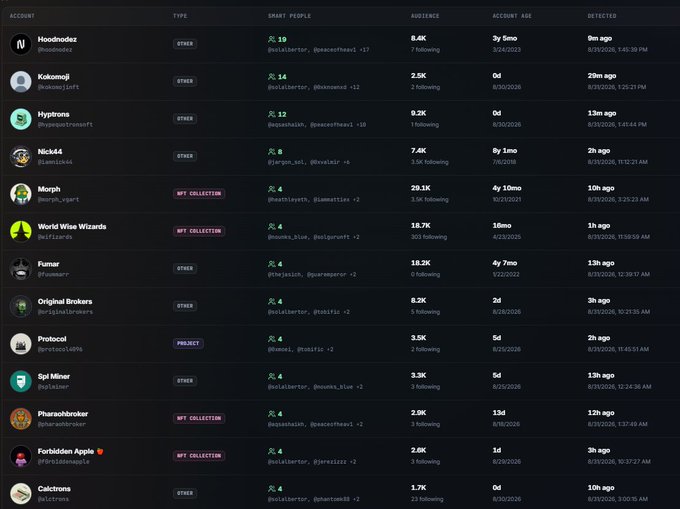Image resolution: width=680 pixels, height=509 pixels.
Task: Click the @protocol4896 handle
Action: coord(60,349)
